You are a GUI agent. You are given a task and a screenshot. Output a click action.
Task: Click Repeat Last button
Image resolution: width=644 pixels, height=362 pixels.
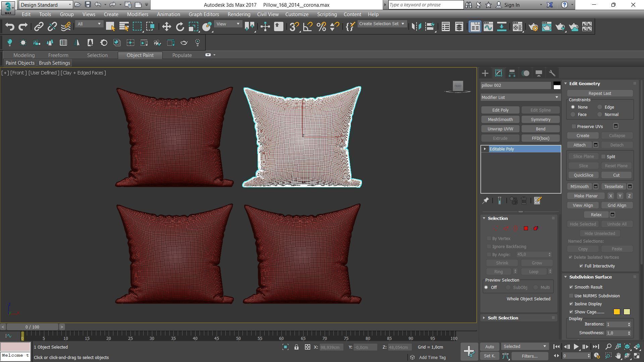600,94
